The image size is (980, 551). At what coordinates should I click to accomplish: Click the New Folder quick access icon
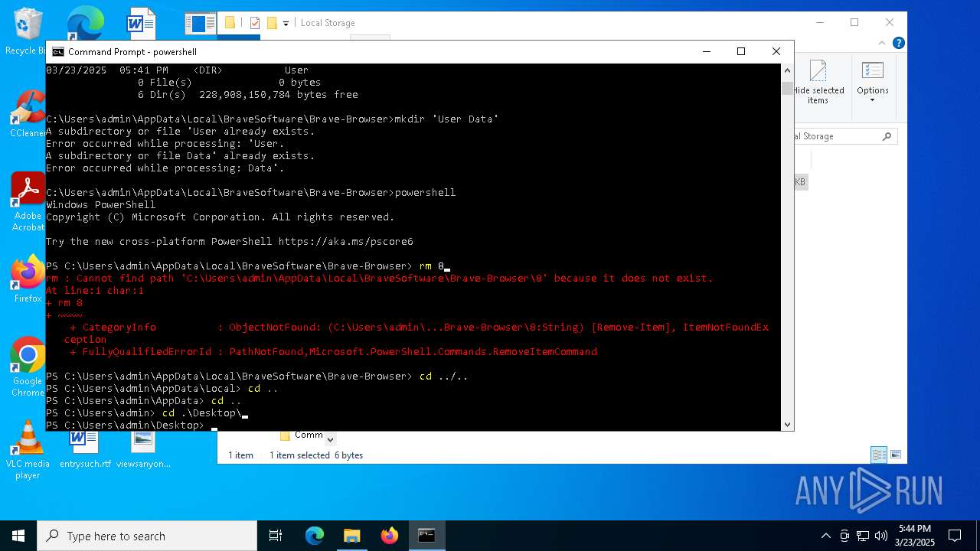[271, 23]
